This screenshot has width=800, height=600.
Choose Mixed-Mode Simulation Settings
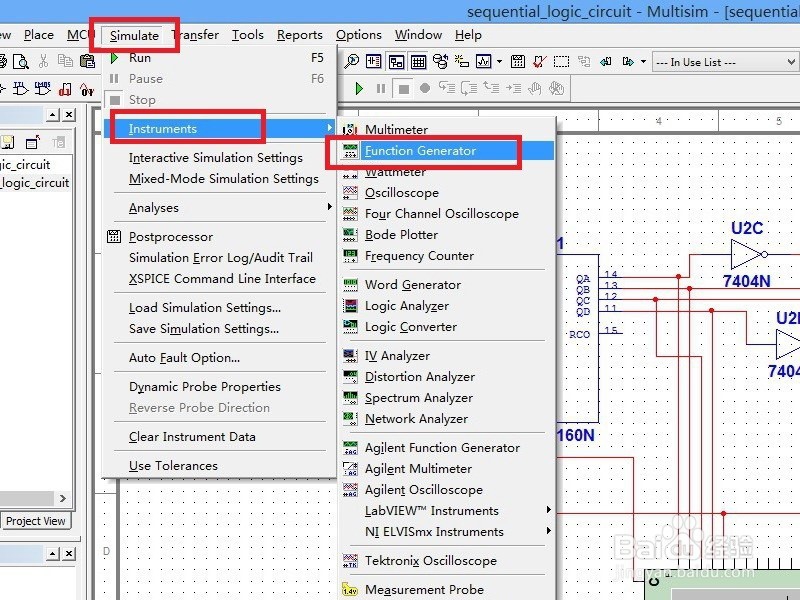[x=219, y=179]
